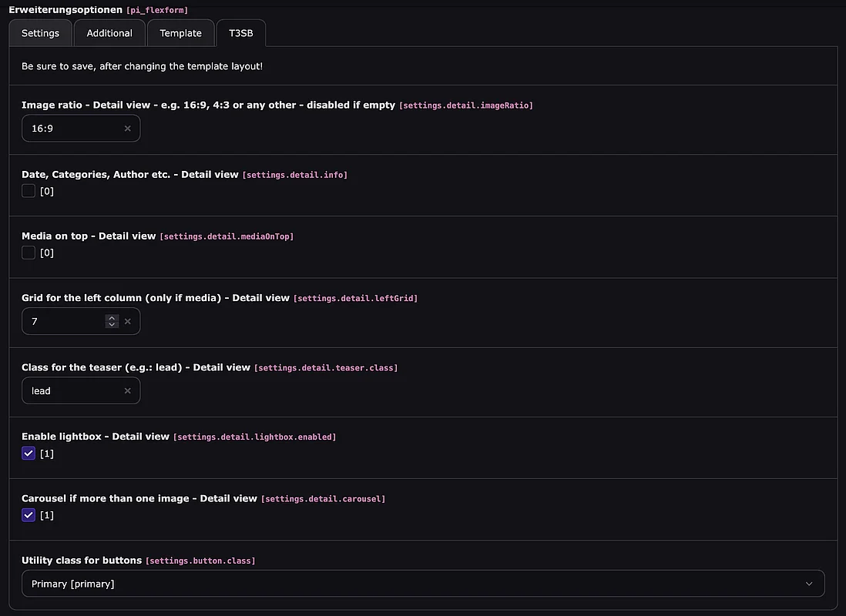Click the Erweiterungsoptionen section heading

click(x=65, y=9)
